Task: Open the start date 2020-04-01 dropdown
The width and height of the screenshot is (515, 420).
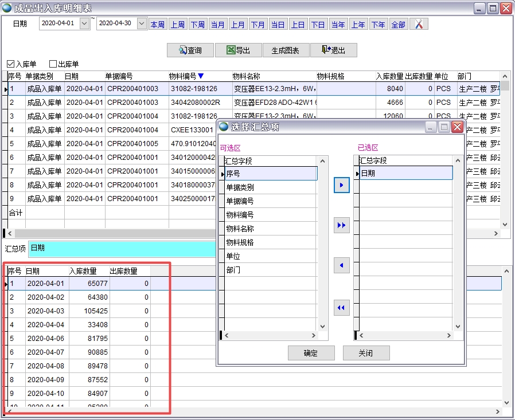Action: pyautogui.click(x=84, y=24)
